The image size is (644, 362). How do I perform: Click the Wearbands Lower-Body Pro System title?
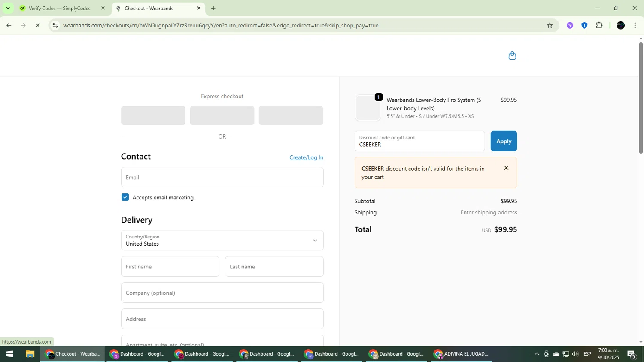pyautogui.click(x=434, y=104)
